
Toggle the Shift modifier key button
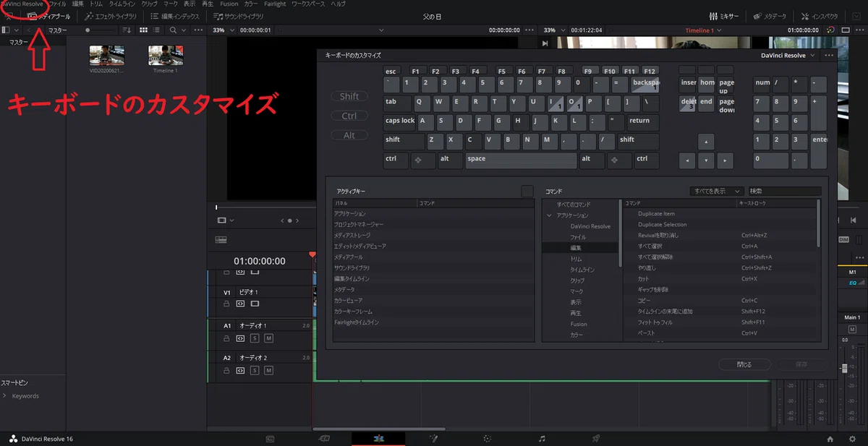[349, 96]
